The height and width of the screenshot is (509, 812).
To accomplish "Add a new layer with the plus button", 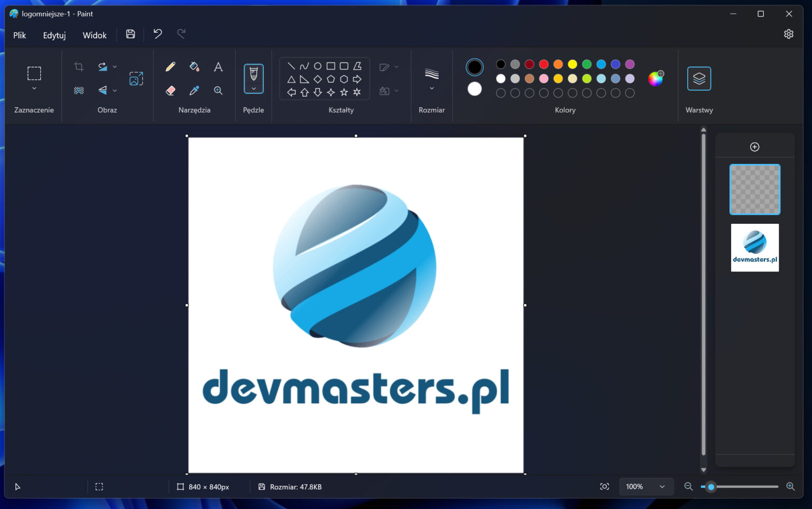I will click(x=754, y=147).
